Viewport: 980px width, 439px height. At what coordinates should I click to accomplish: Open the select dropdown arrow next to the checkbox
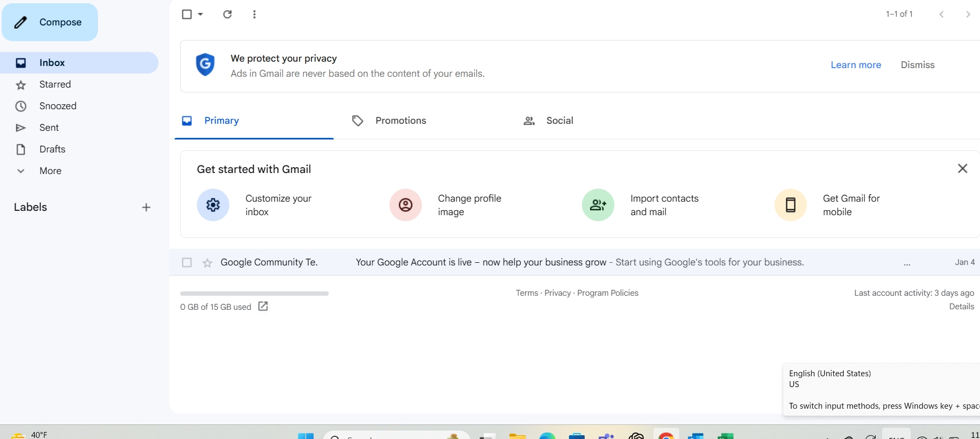(201, 14)
